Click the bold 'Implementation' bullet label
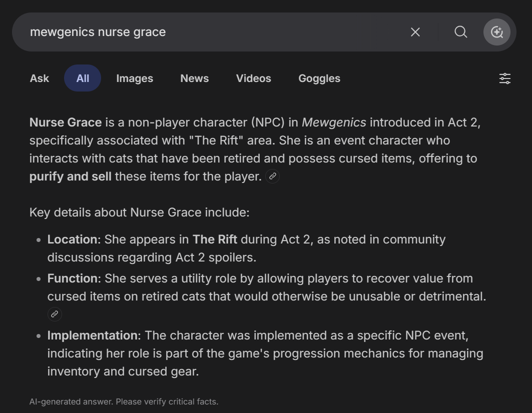The height and width of the screenshot is (413, 532). click(93, 335)
